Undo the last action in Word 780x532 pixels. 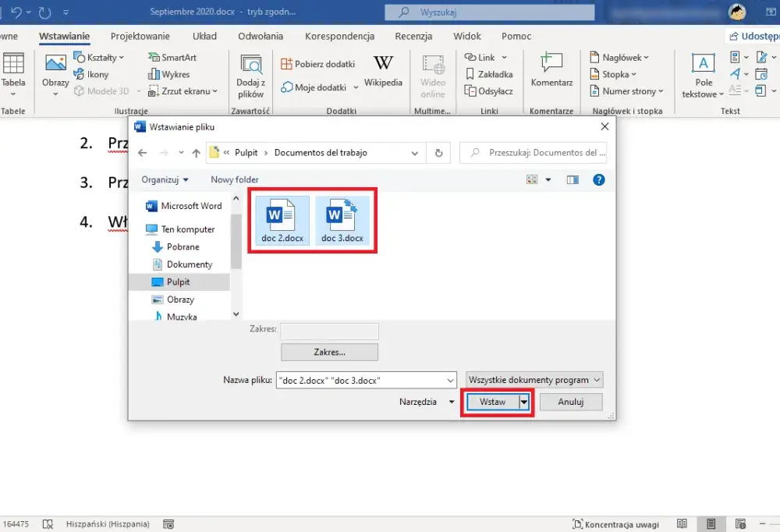tap(16, 12)
